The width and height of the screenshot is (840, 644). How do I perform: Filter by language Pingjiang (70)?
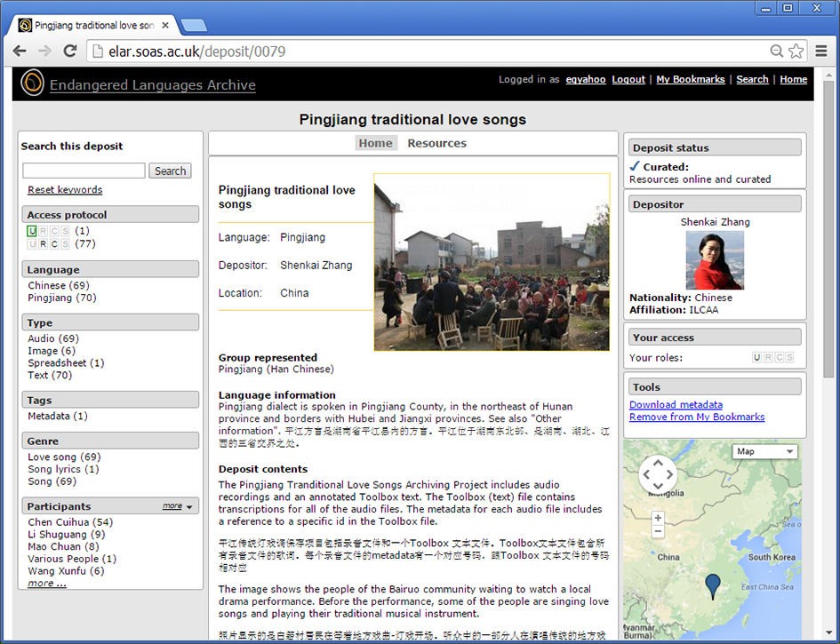pos(61,298)
